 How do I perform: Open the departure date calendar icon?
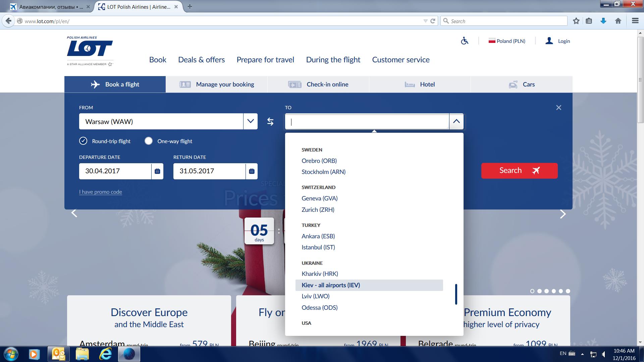[x=157, y=171]
